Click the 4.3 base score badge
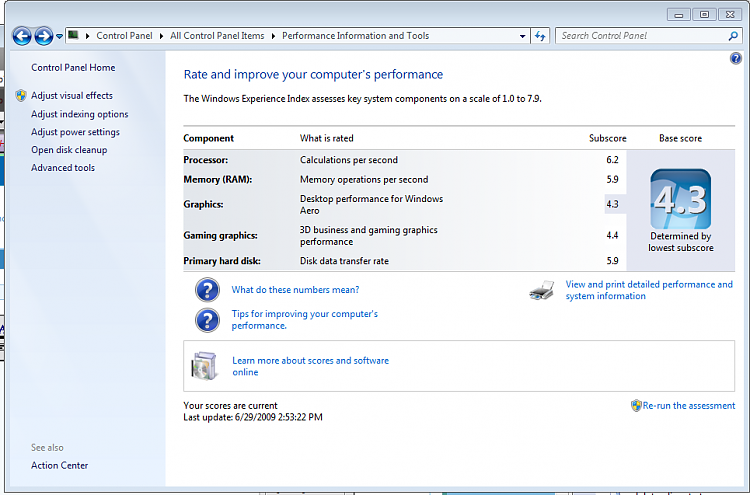 pos(680,199)
